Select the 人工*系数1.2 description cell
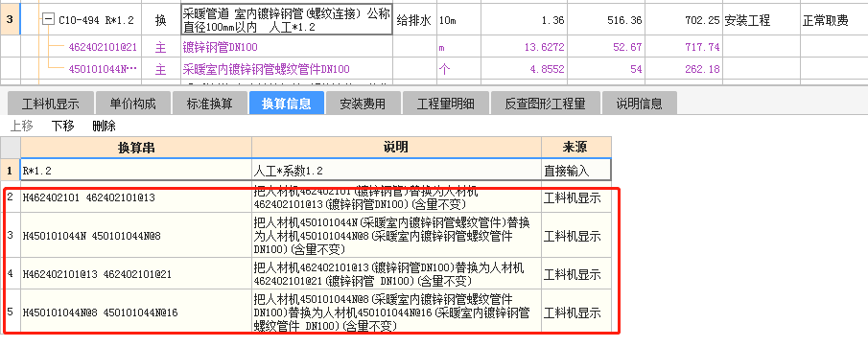This screenshot has height=347, width=868. pos(396,171)
